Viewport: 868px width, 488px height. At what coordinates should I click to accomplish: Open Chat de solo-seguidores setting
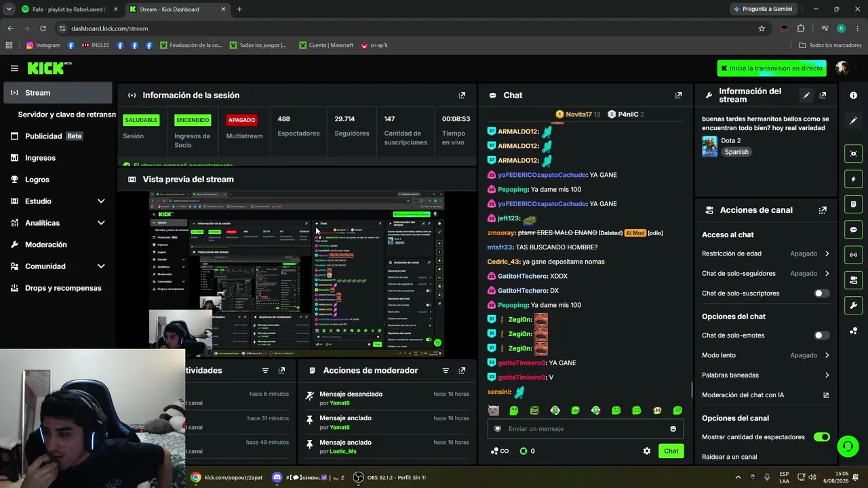pos(766,274)
